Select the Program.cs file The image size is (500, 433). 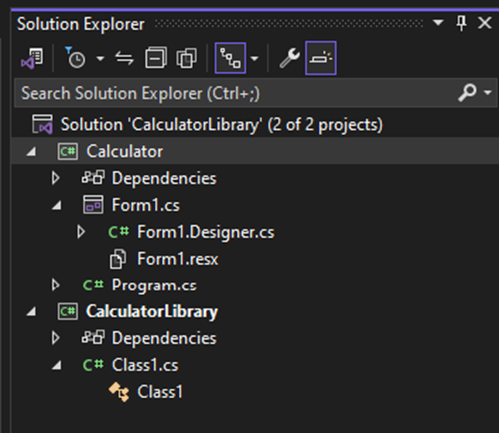pyautogui.click(x=154, y=285)
